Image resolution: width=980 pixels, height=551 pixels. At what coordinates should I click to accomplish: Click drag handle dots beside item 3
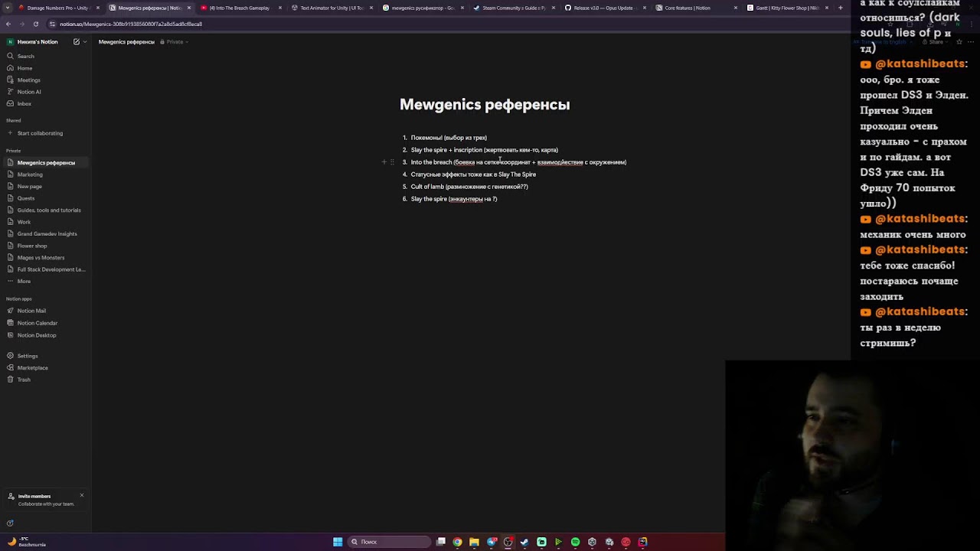[392, 162]
